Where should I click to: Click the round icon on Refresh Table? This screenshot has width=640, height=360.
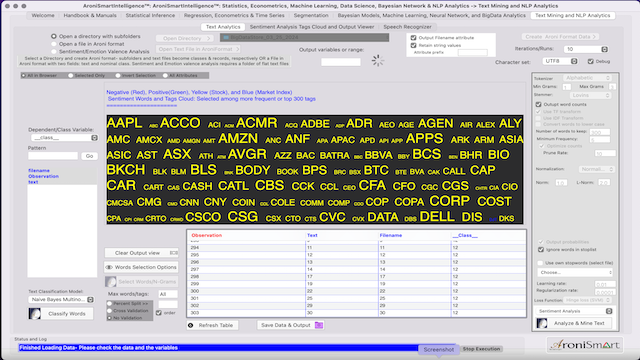pos(191,325)
